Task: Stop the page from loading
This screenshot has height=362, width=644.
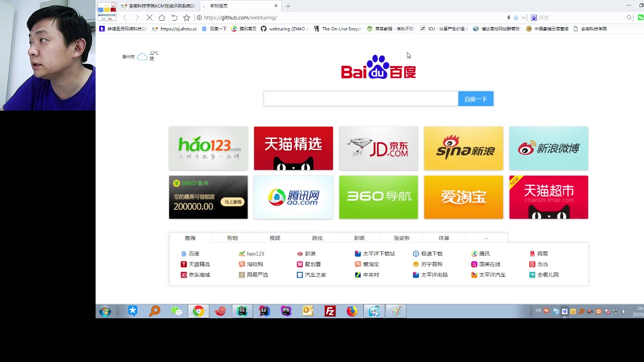Action: pyautogui.click(x=149, y=18)
